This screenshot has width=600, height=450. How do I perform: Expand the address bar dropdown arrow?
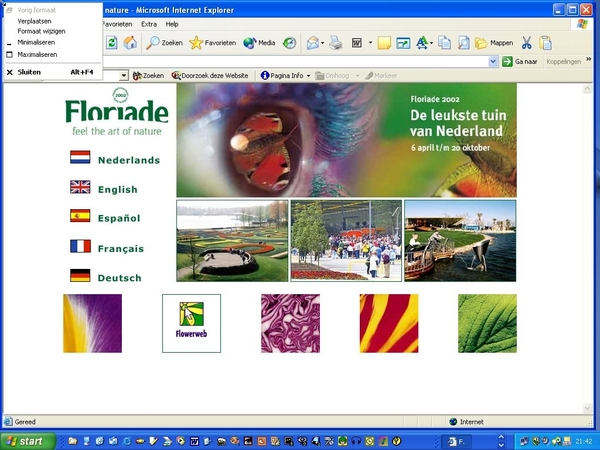click(x=493, y=61)
